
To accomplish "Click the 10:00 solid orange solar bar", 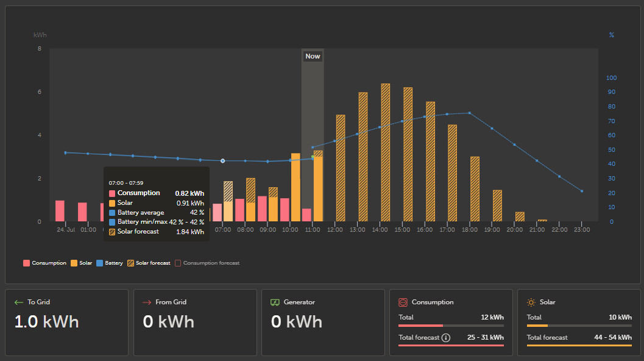I will coord(295,187).
